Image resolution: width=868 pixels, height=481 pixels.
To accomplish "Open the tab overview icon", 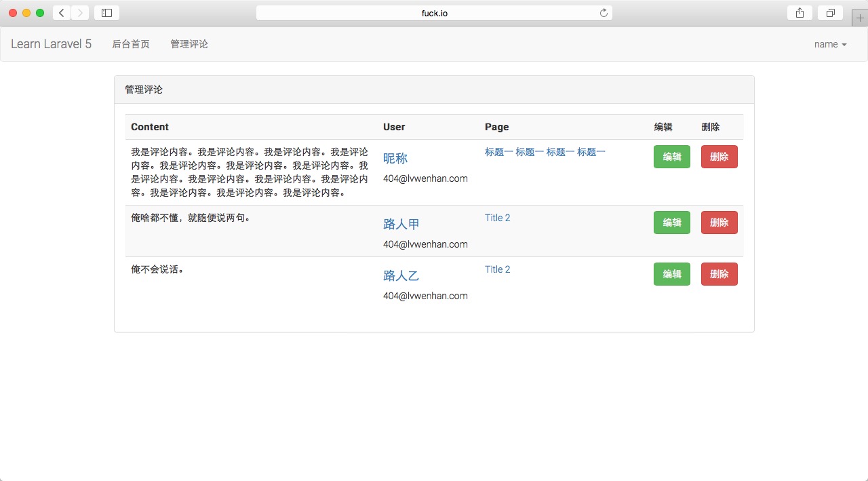I will pos(830,12).
